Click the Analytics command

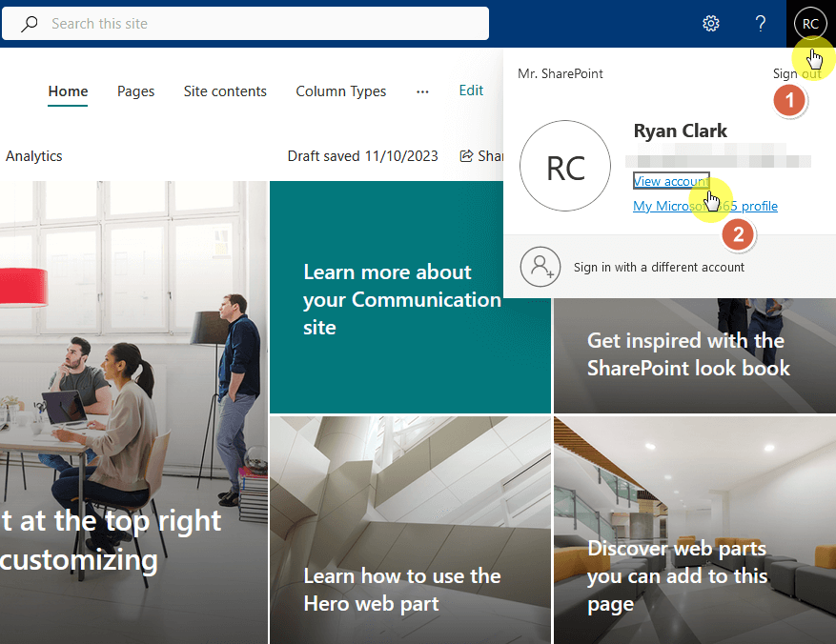(x=33, y=156)
